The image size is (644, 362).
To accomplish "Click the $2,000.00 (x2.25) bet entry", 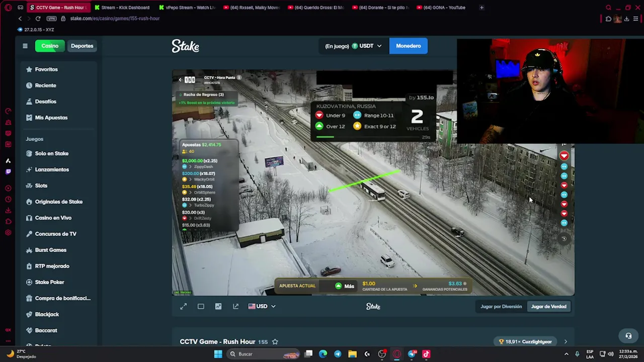I will [200, 161].
